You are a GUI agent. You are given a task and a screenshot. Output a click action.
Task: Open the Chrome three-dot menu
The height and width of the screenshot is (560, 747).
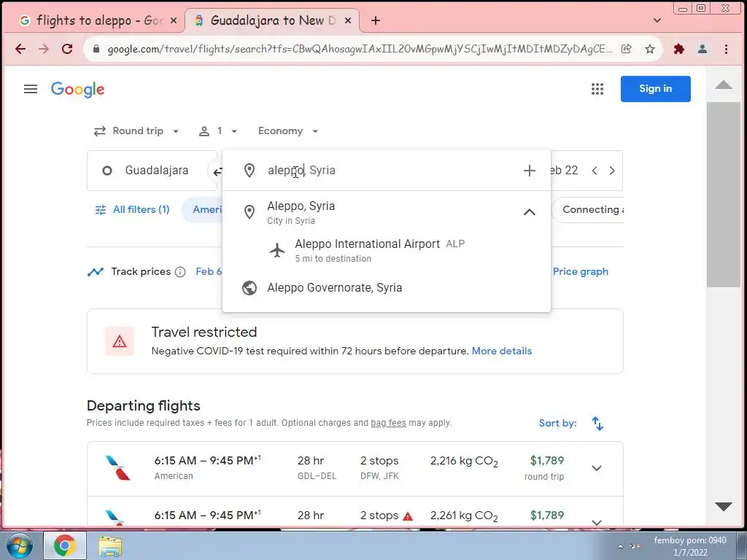tap(726, 49)
